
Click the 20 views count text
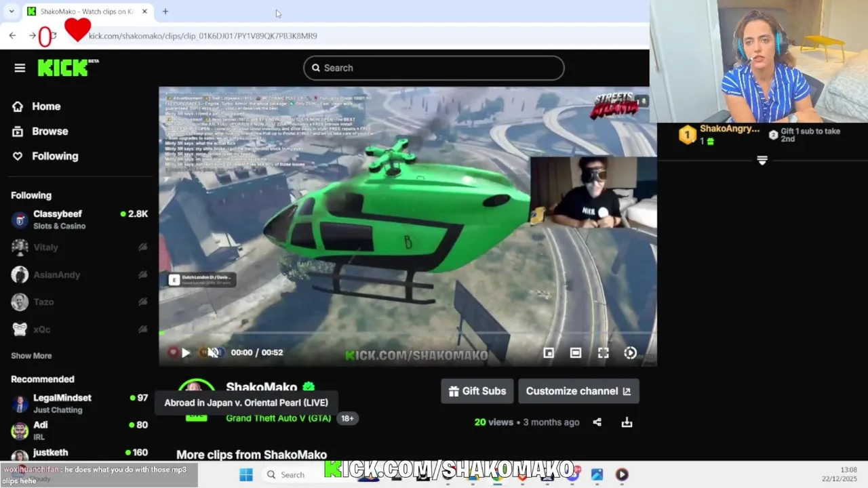point(494,422)
